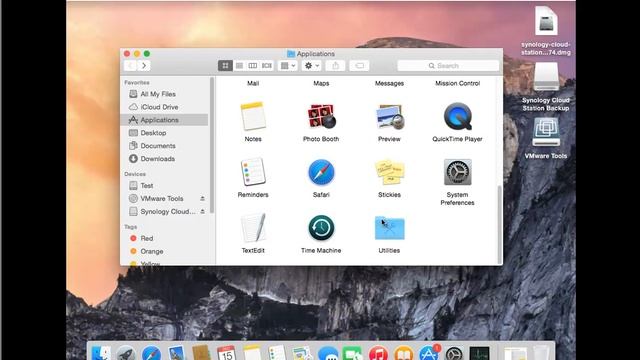Open System Preferences from the Applications folder

tap(457, 172)
